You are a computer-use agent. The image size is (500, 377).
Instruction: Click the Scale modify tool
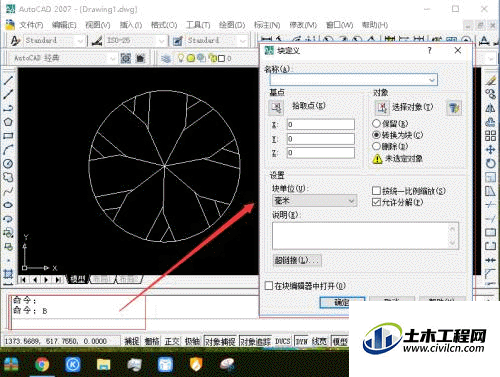click(490, 177)
